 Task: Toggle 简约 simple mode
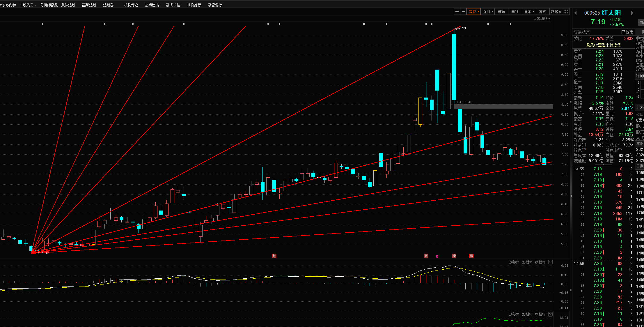(x=542, y=12)
